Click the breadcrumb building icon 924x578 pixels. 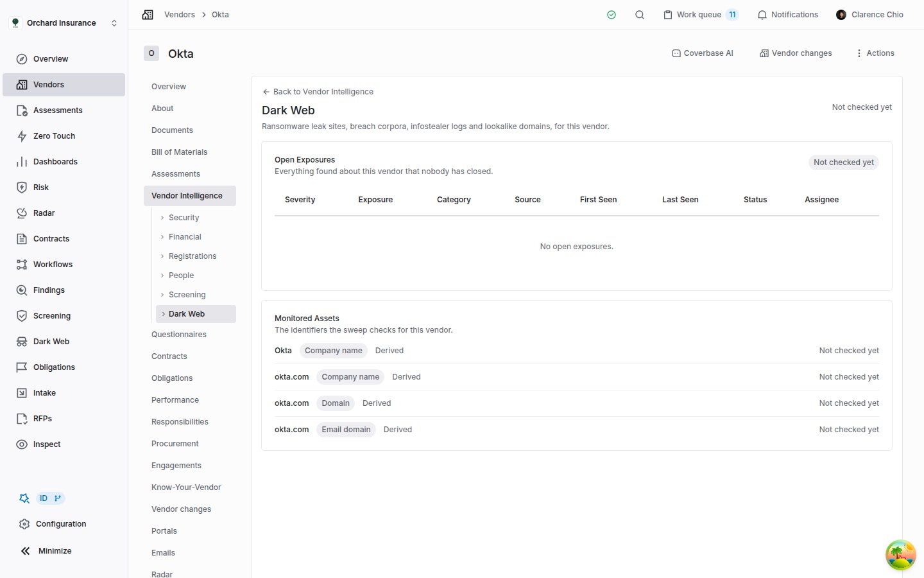(x=148, y=15)
